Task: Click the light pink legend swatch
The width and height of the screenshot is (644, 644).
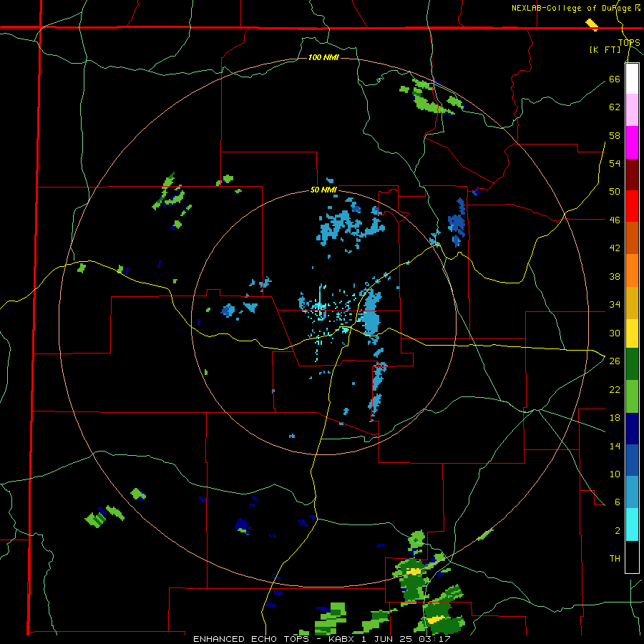Action: coord(632,110)
